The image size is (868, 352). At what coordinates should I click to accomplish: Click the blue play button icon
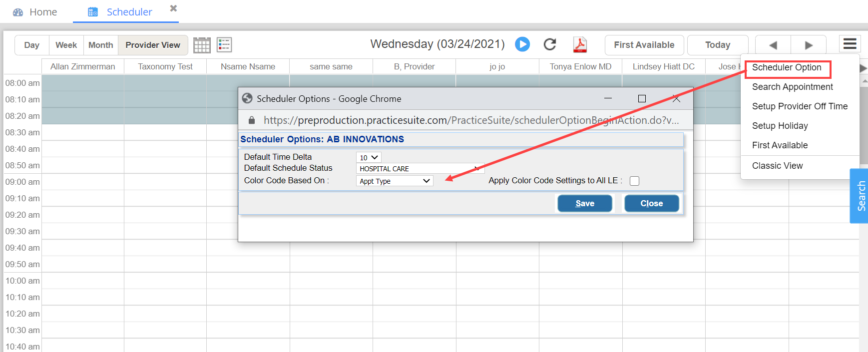pyautogui.click(x=522, y=44)
